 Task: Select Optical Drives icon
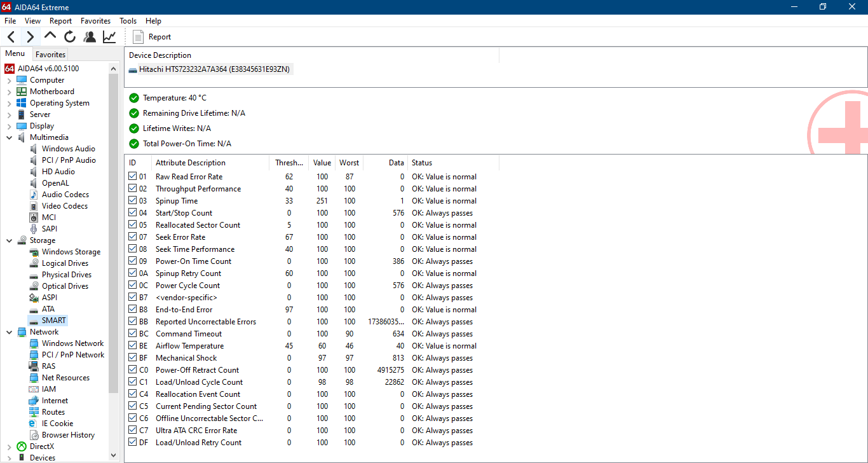coord(34,286)
